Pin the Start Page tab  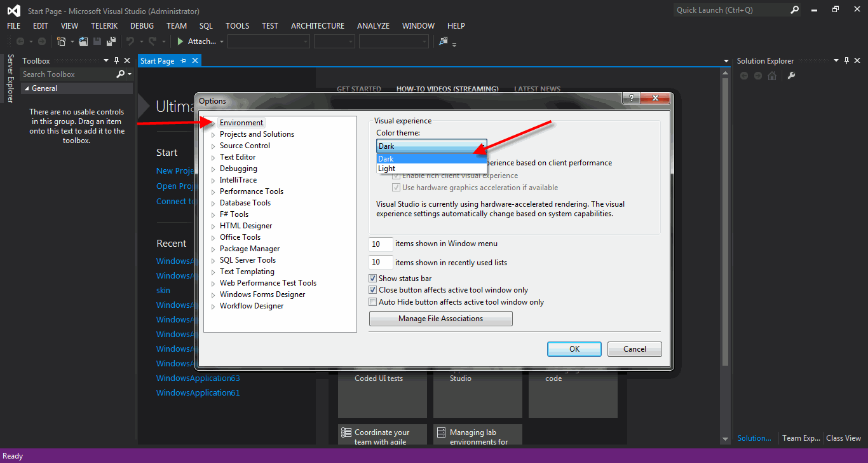tap(183, 61)
